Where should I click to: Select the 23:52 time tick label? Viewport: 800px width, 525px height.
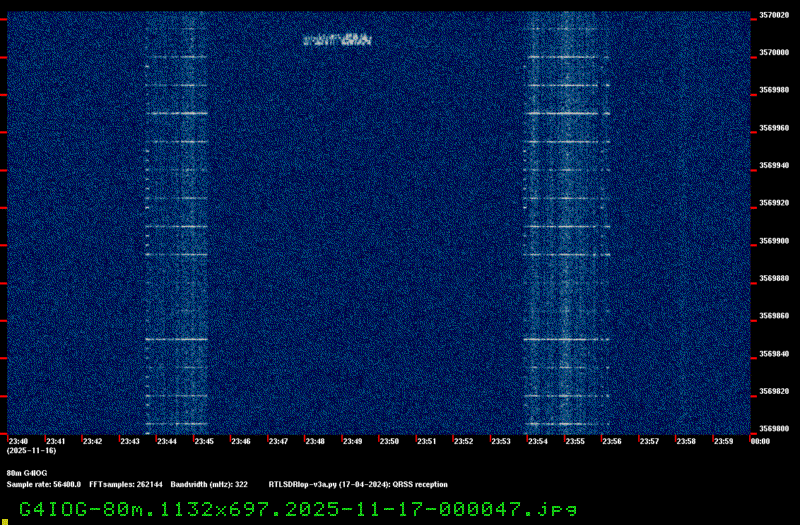click(463, 441)
